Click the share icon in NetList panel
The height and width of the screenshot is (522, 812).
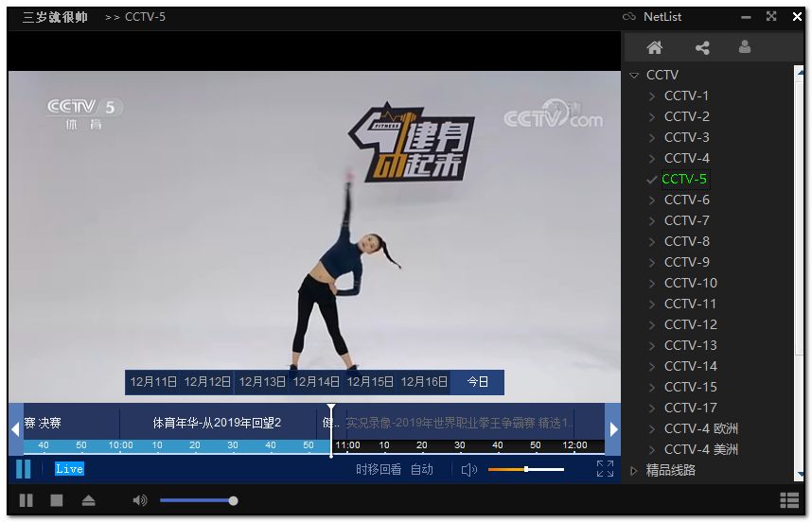click(x=702, y=47)
